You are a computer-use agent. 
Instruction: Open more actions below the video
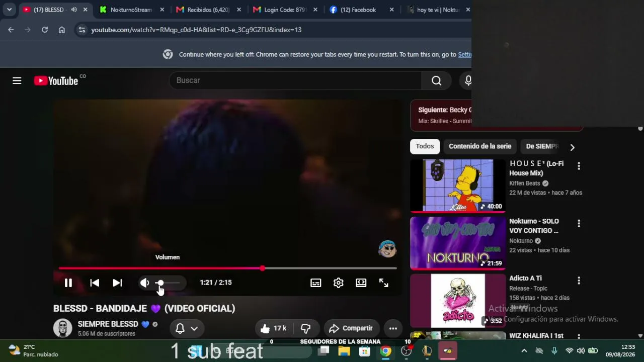click(393, 328)
